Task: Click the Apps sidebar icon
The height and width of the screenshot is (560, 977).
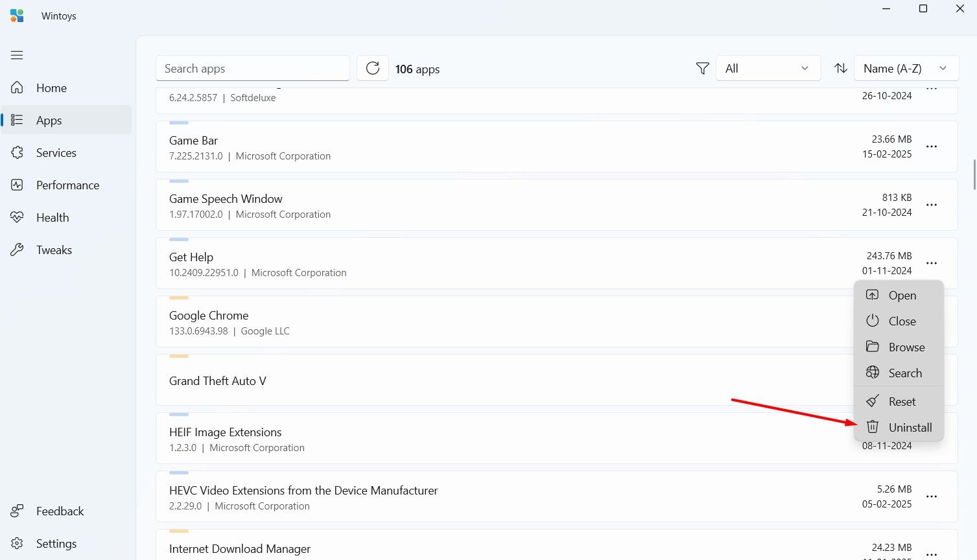Action: [17, 120]
